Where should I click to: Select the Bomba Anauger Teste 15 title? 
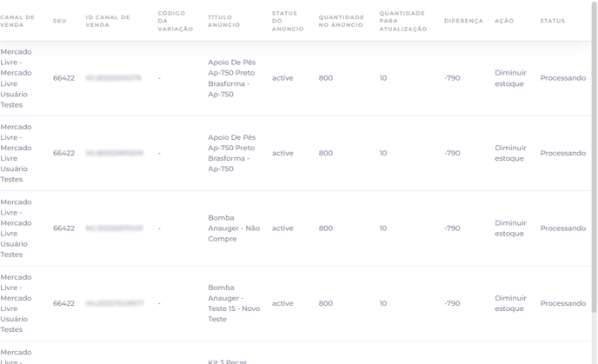click(x=234, y=303)
